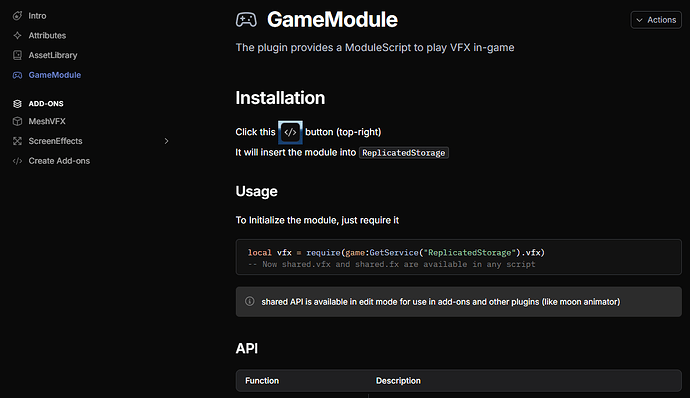Click the gamepad icon beside the GameModule heading
Viewport: 690px width, 398px height.
tap(246, 20)
